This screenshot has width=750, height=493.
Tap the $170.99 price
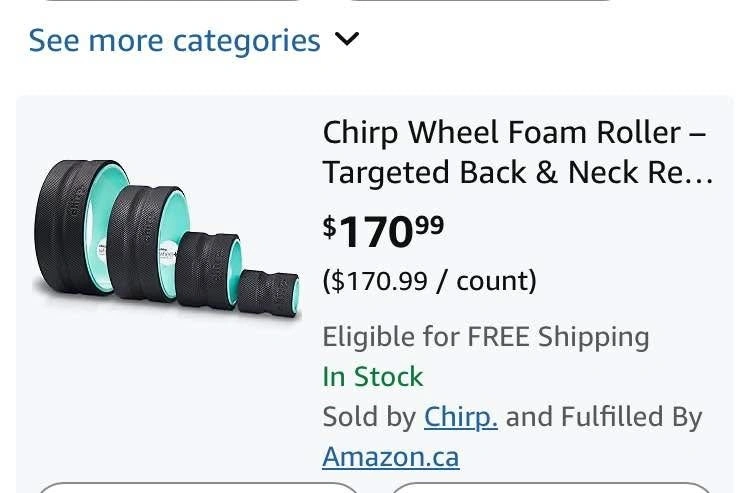(383, 231)
